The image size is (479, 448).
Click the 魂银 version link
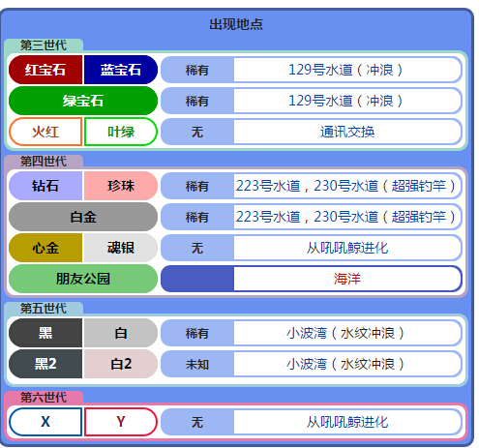click(121, 248)
